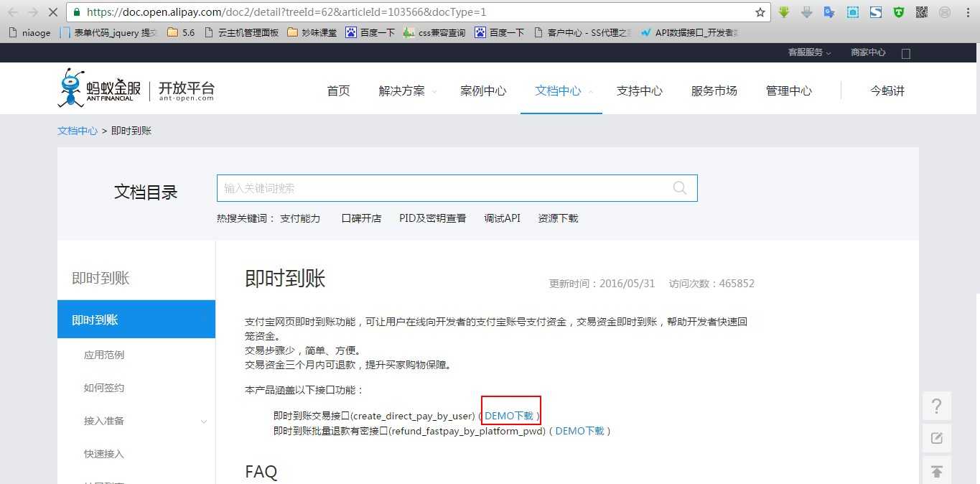Click the PID及密钥查看 hot keyword
This screenshot has width=980, height=484.
tap(432, 218)
